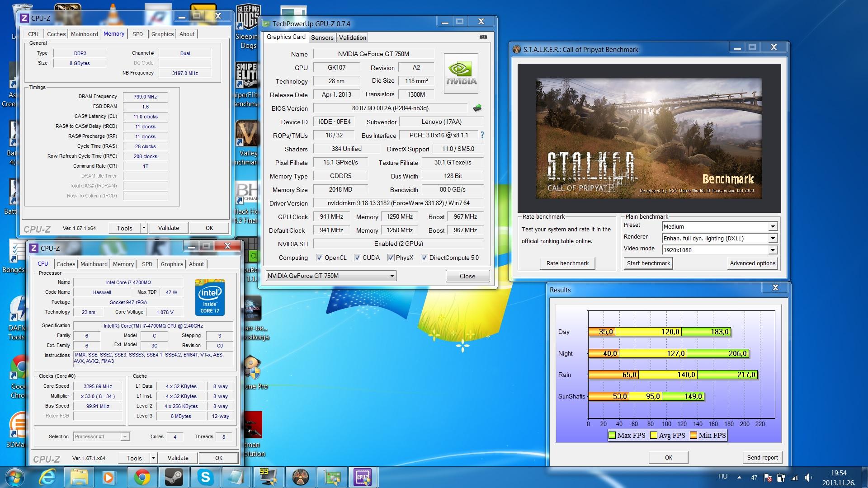Image resolution: width=868 pixels, height=488 pixels.
Task: Click the Min FPS orange legend swatch
Action: coord(693,436)
